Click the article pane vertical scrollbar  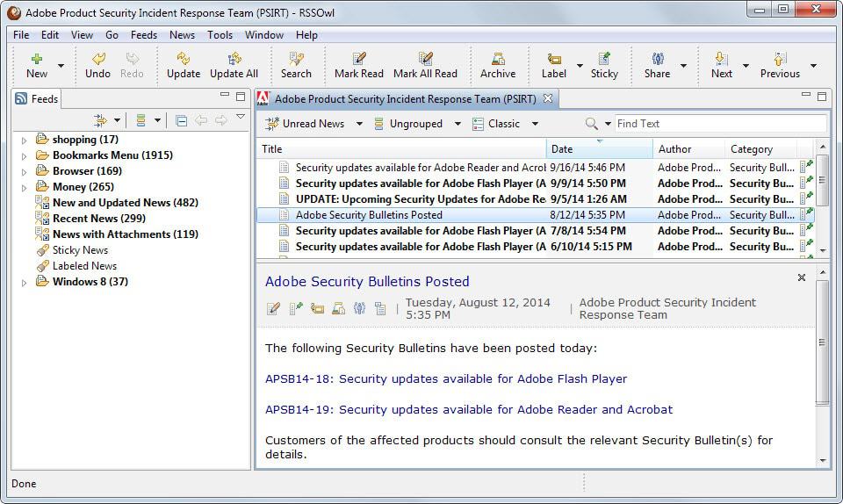pos(823,342)
